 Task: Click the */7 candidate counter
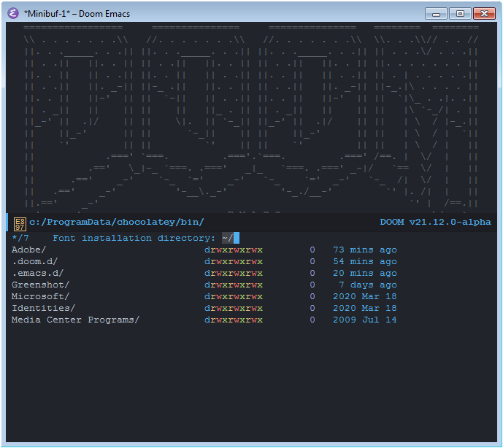click(x=20, y=239)
